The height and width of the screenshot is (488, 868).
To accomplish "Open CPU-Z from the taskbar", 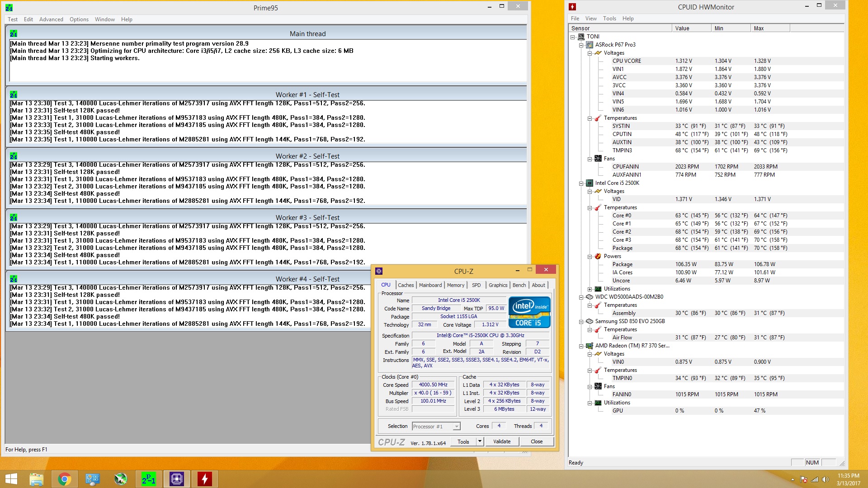I will [177, 479].
